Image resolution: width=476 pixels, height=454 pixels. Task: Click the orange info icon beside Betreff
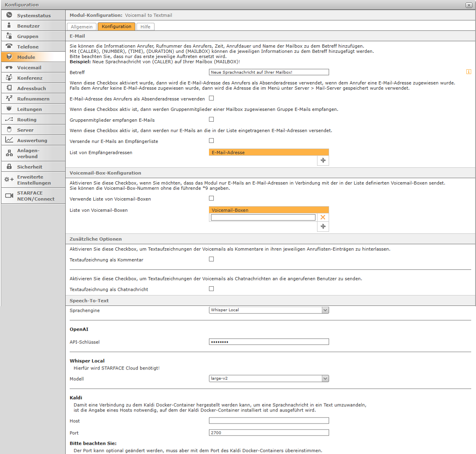coord(469,72)
